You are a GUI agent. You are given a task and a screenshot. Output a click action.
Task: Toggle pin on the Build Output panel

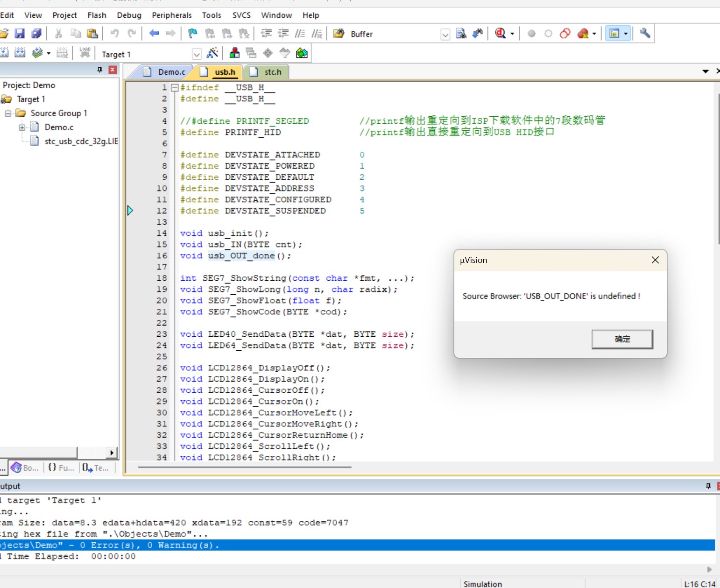tap(708, 486)
